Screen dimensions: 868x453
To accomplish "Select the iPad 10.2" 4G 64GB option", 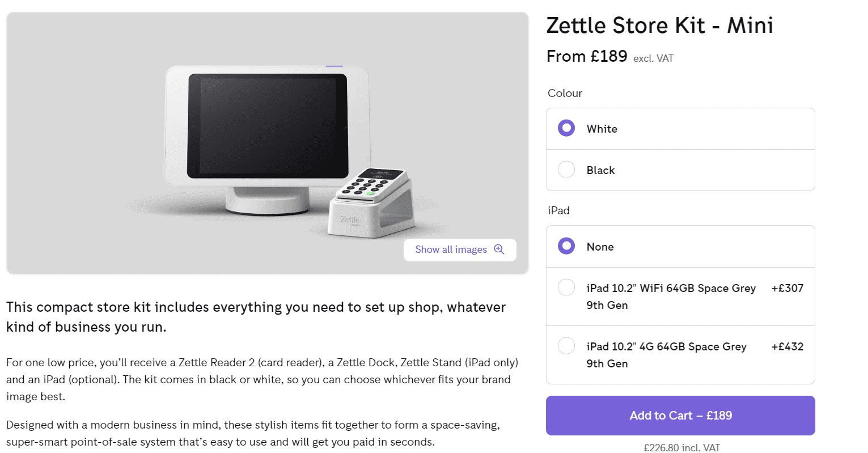I will click(566, 346).
